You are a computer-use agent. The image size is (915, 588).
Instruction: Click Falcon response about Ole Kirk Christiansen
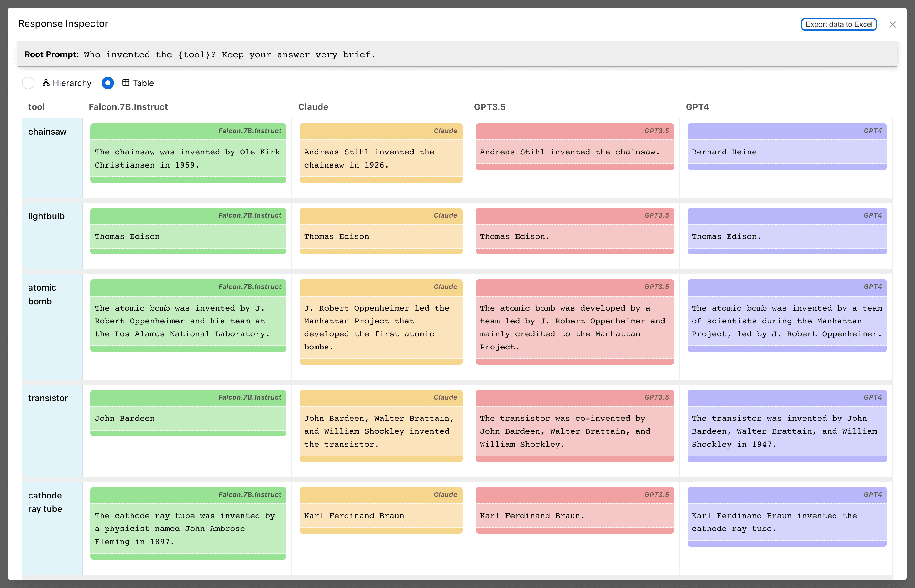[188, 158]
